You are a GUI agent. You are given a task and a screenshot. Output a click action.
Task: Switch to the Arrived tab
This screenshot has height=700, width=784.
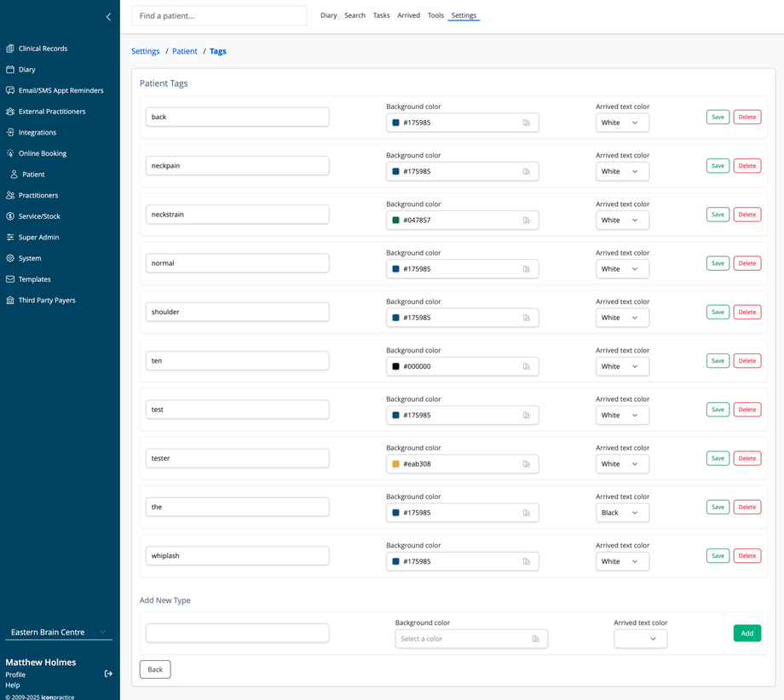click(x=408, y=15)
